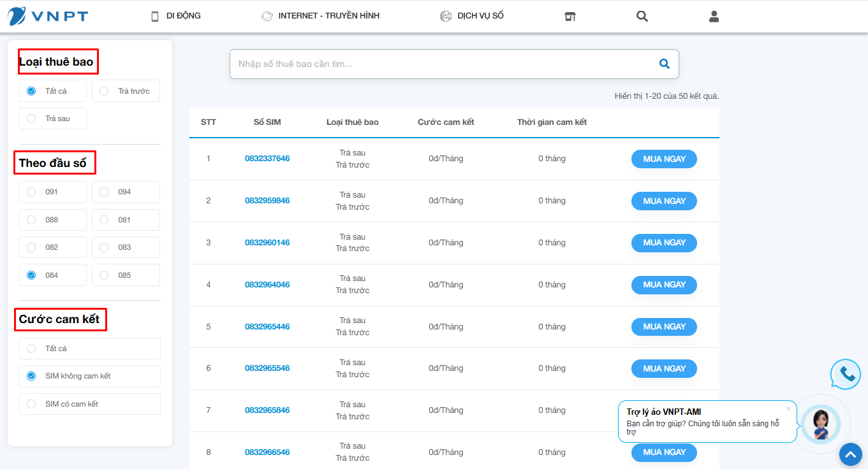This screenshot has width=868, height=469.
Task: Click MUA NGAY for SIM 0832337646
Action: [664, 159]
